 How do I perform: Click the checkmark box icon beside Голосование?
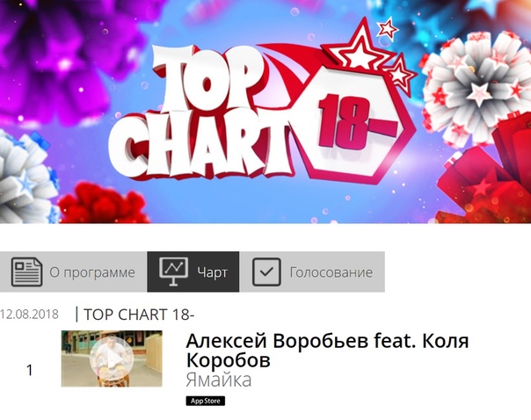[x=266, y=272]
